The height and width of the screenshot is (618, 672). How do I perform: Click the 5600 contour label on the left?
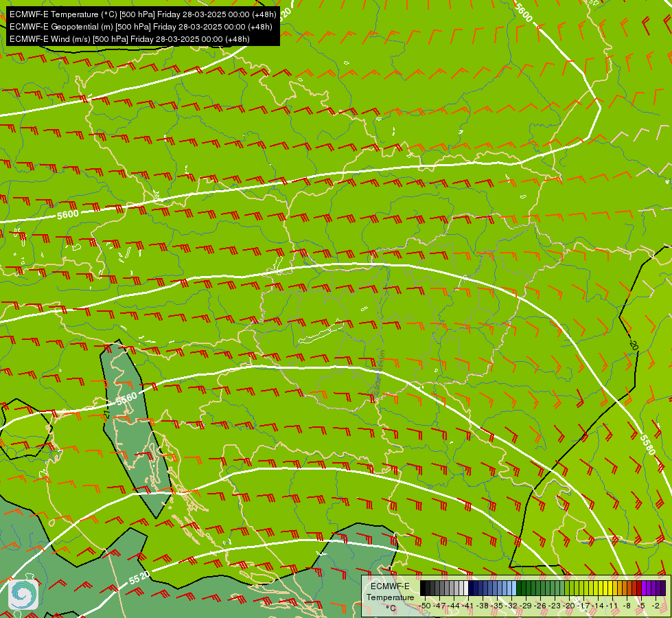(x=68, y=214)
